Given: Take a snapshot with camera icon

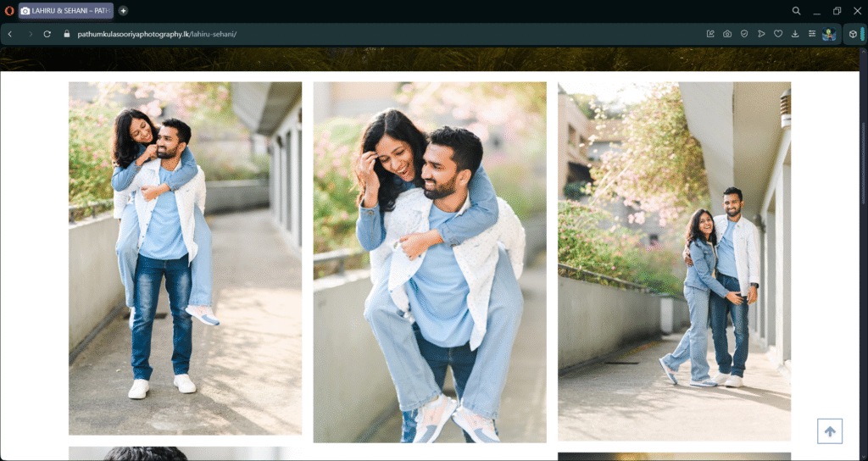Looking at the screenshot, I should [726, 34].
